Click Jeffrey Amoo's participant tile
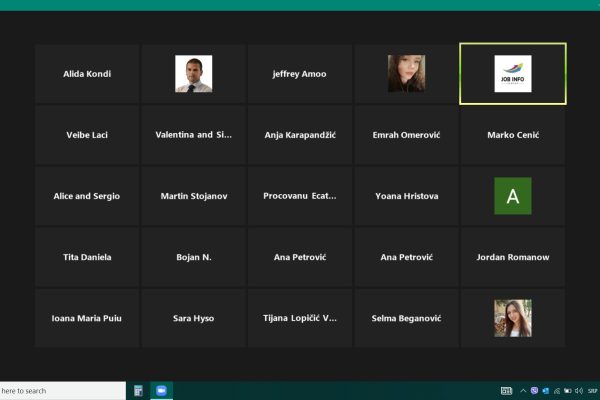Screen dimensions: 600x400 [300, 73]
